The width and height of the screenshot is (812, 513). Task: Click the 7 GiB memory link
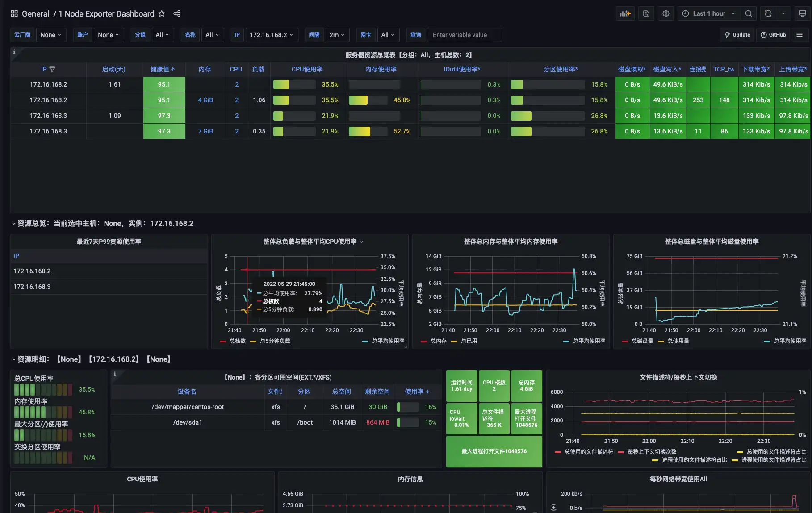coord(205,131)
